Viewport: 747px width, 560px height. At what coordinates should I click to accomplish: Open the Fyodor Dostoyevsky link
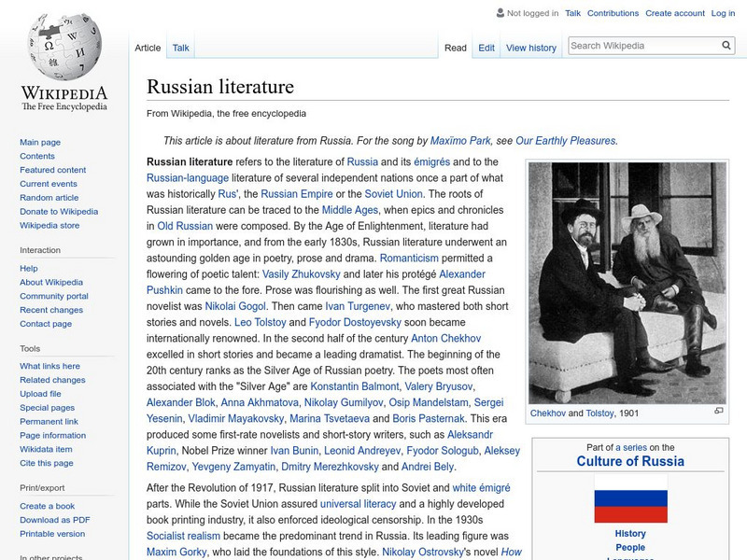[x=355, y=322]
